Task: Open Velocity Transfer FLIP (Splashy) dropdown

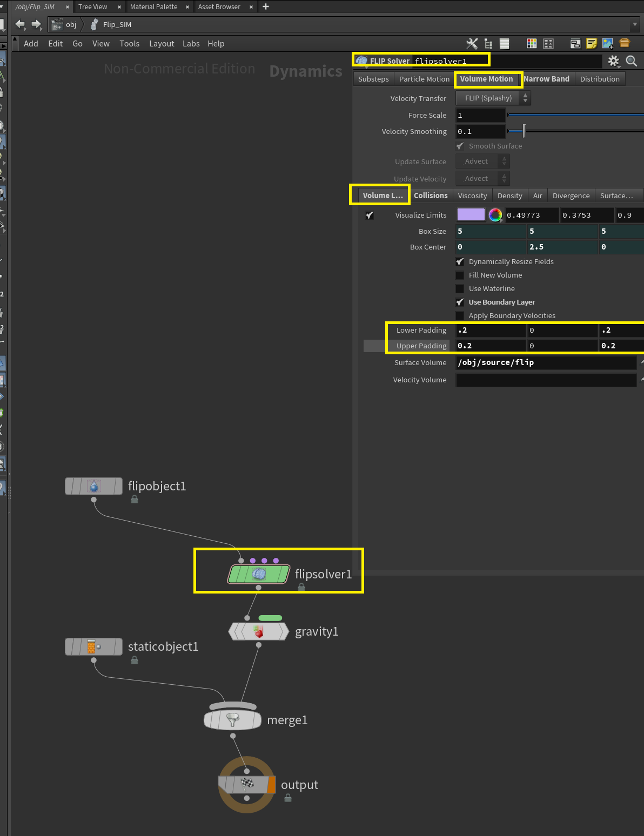Action: click(x=494, y=98)
